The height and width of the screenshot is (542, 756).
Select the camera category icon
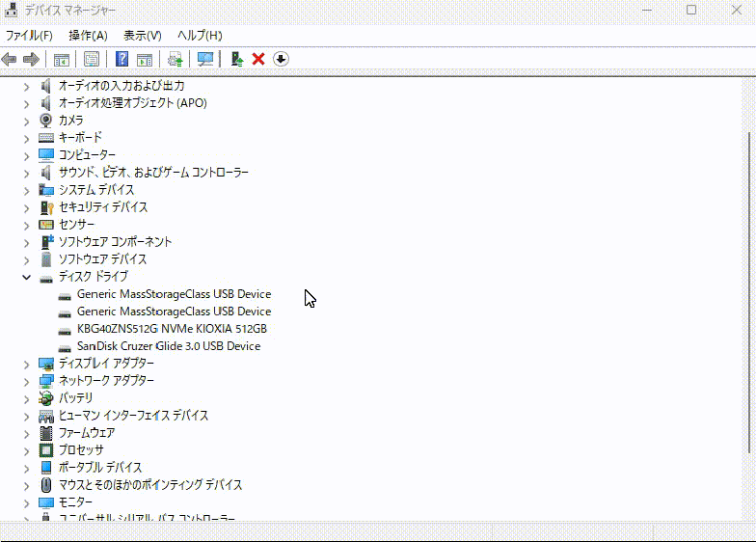pos(46,120)
